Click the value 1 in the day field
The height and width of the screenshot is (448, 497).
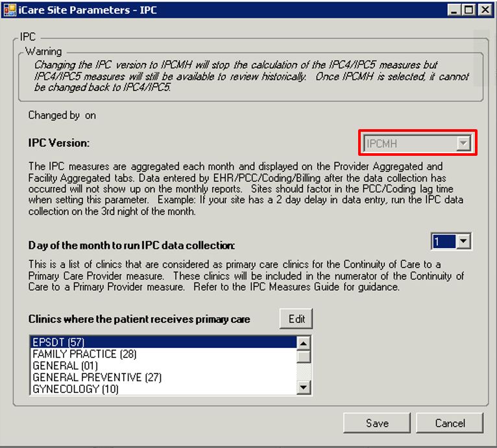[444, 242]
